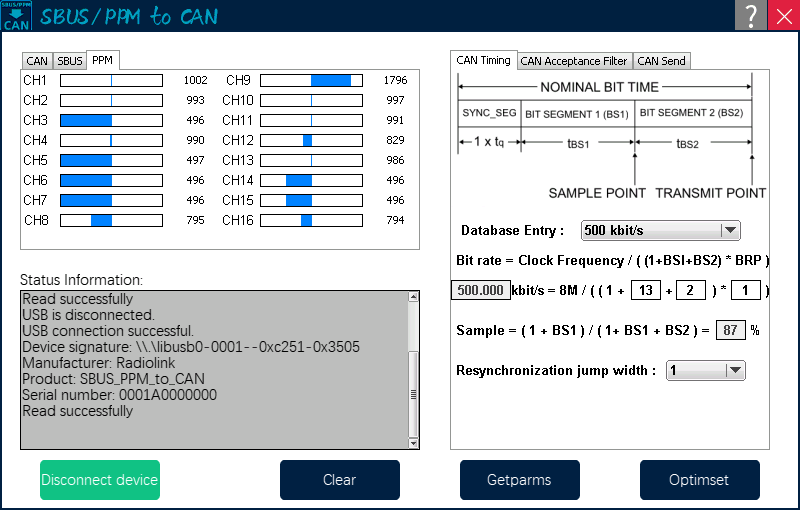800x510 pixels.
Task: Open the CAN Acceptance Filter tab
Action: point(574,61)
